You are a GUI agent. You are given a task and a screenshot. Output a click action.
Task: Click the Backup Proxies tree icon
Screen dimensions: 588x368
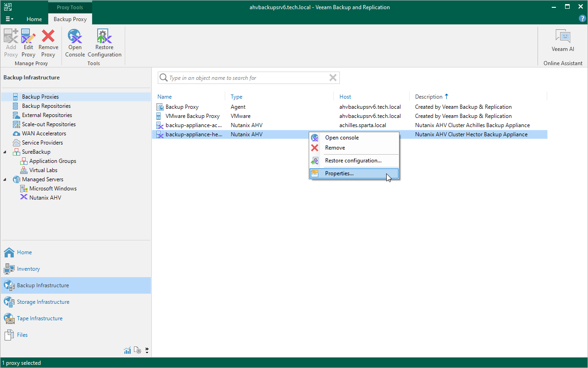[16, 97]
